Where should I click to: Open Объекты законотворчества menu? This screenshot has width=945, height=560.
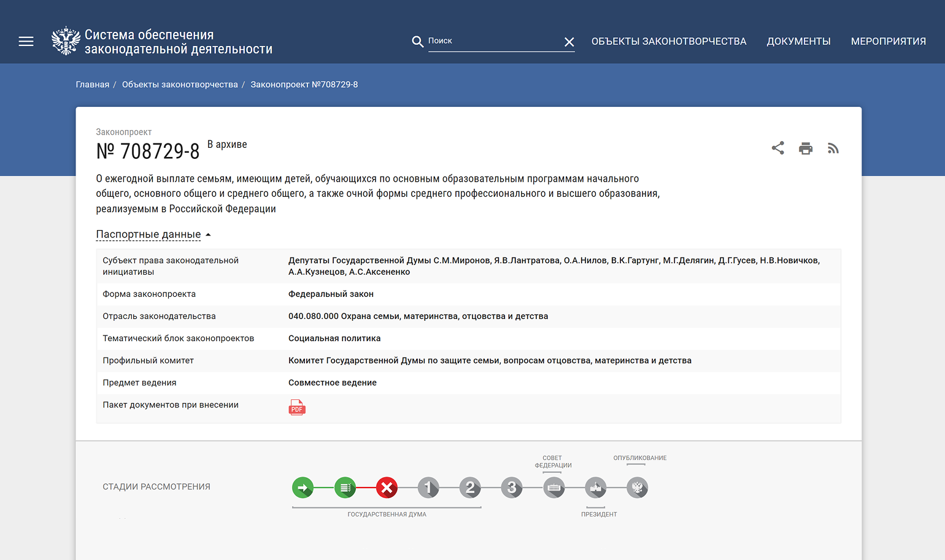tap(669, 41)
